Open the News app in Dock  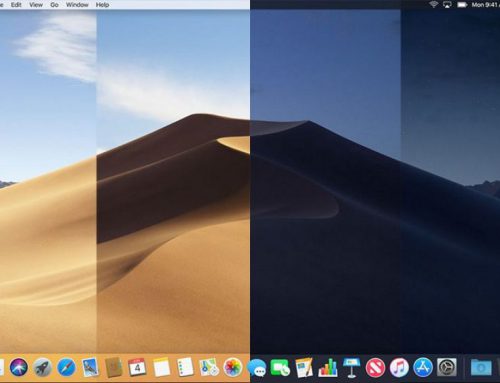click(375, 368)
